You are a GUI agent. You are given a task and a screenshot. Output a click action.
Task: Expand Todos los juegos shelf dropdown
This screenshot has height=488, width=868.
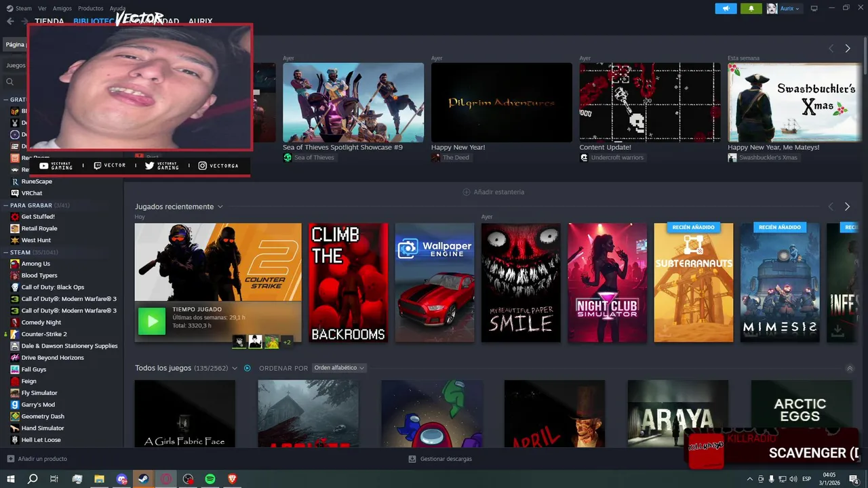point(235,368)
